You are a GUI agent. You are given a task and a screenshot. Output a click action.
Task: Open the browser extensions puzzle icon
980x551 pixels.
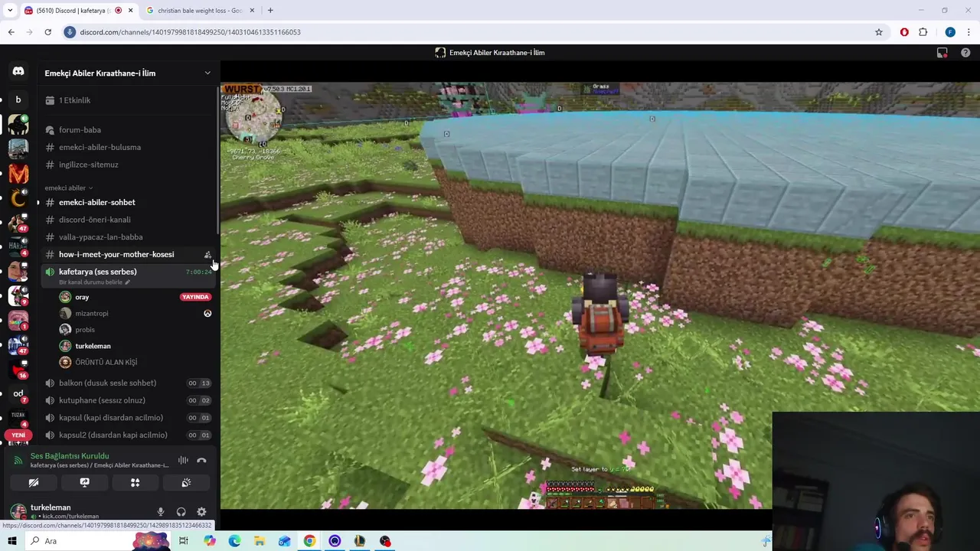tap(923, 32)
